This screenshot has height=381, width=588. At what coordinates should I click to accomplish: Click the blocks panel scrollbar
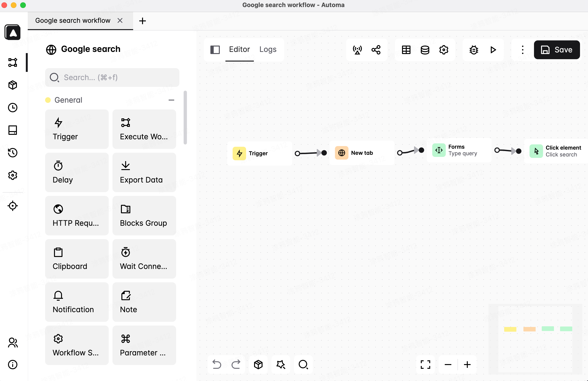tap(185, 118)
